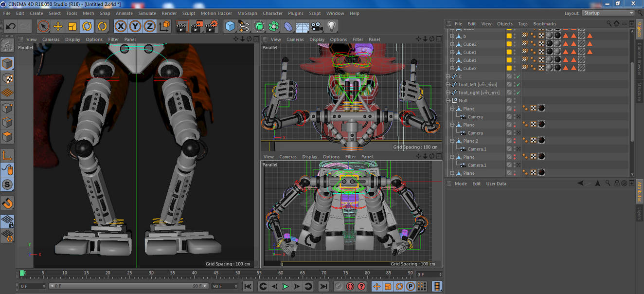Open the spline pen tool icon

tap(245, 26)
